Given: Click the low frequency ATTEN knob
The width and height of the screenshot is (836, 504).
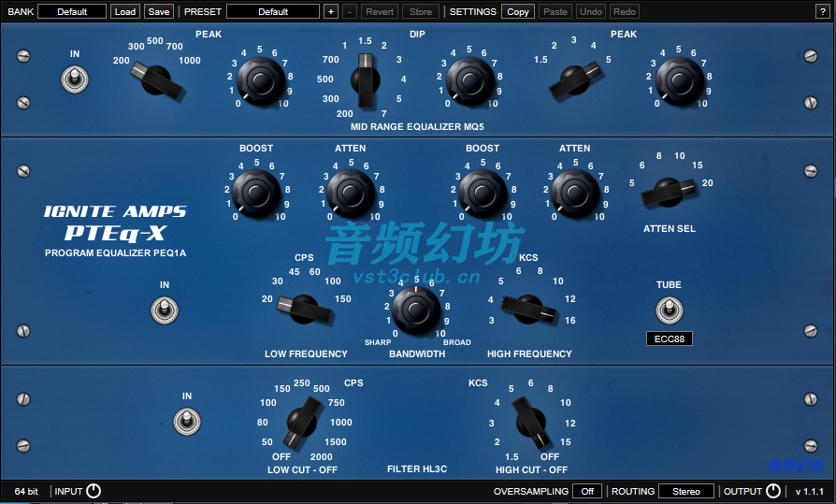Looking at the screenshot, I should [351, 193].
